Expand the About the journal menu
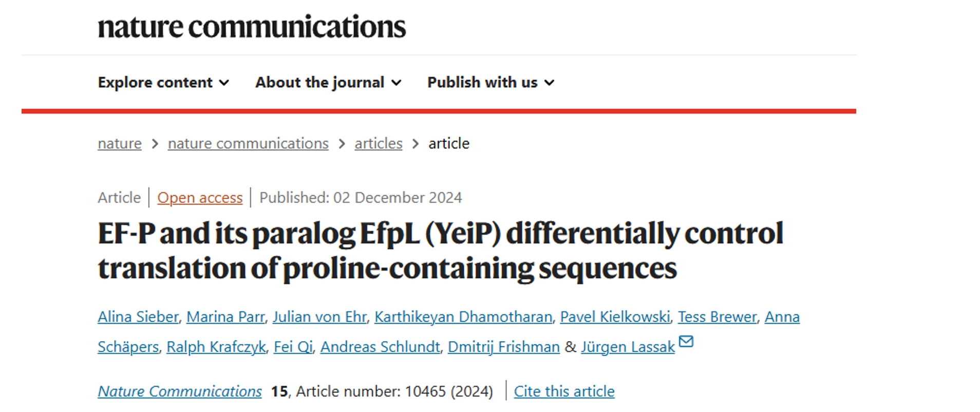The image size is (980, 412). pyautogui.click(x=328, y=82)
